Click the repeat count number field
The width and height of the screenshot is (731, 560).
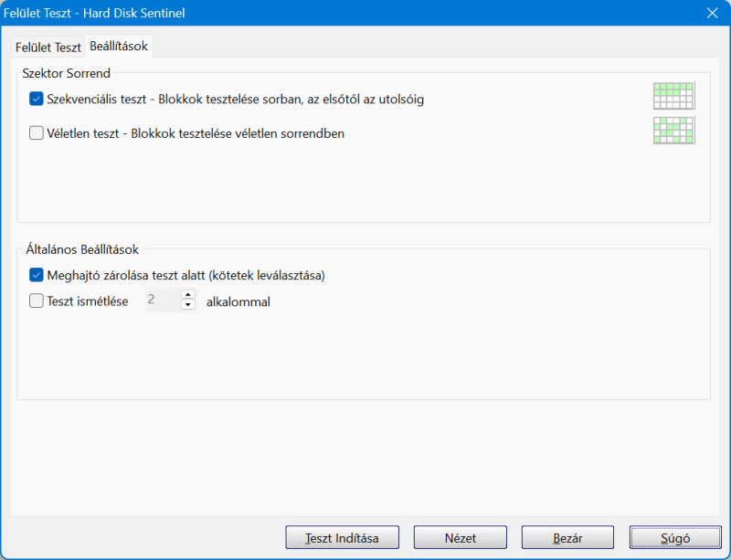tap(164, 300)
